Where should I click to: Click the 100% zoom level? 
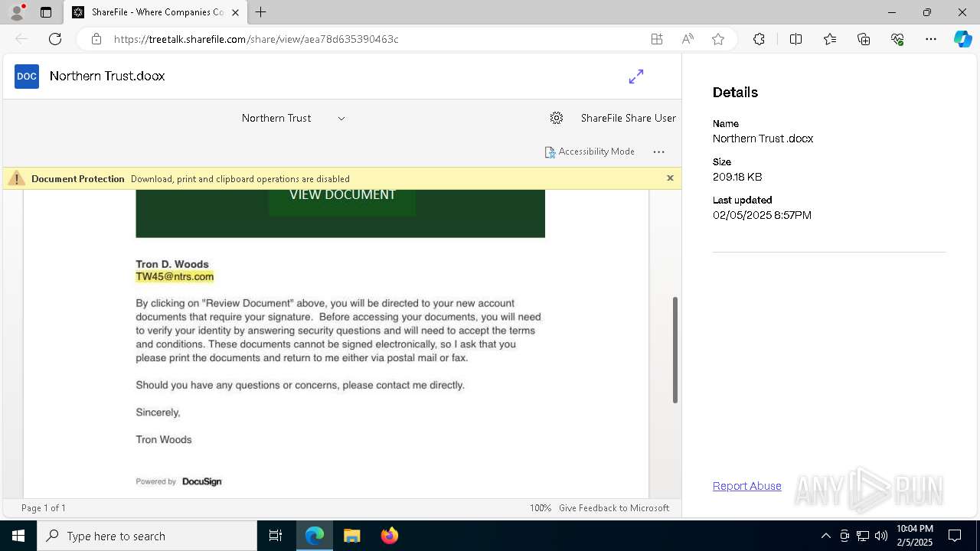[541, 508]
